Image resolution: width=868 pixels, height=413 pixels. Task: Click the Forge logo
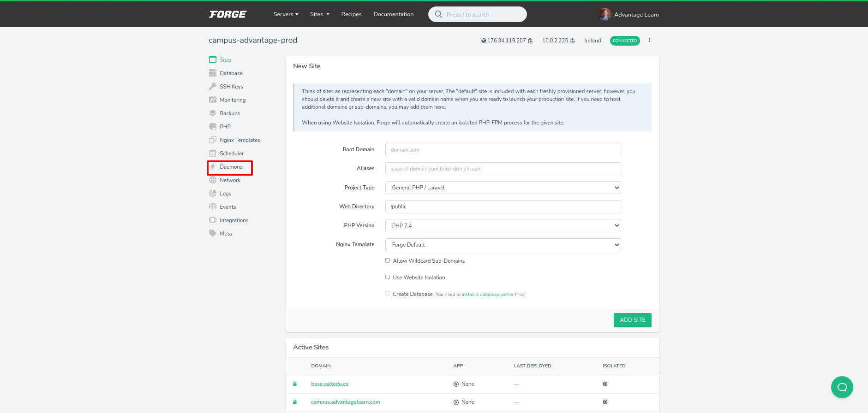tap(228, 14)
